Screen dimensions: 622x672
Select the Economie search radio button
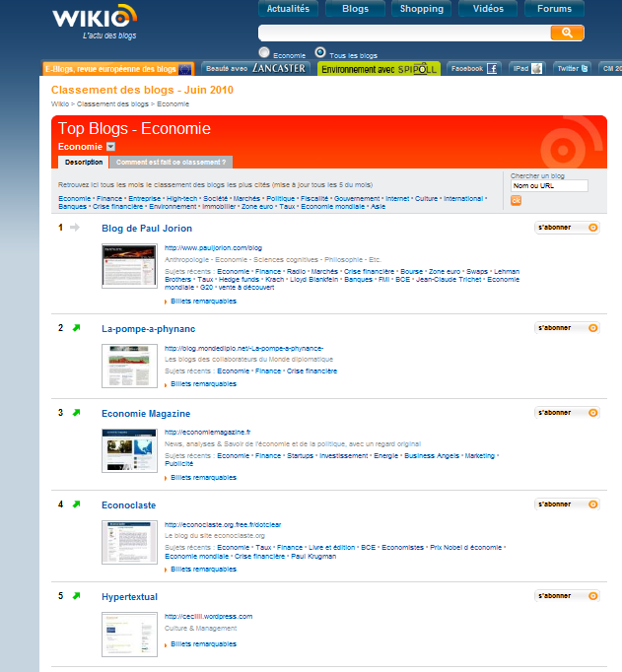(x=263, y=52)
